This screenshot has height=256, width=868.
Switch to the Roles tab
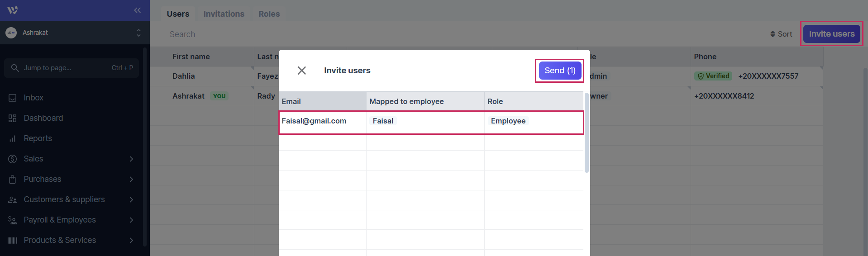pyautogui.click(x=269, y=14)
